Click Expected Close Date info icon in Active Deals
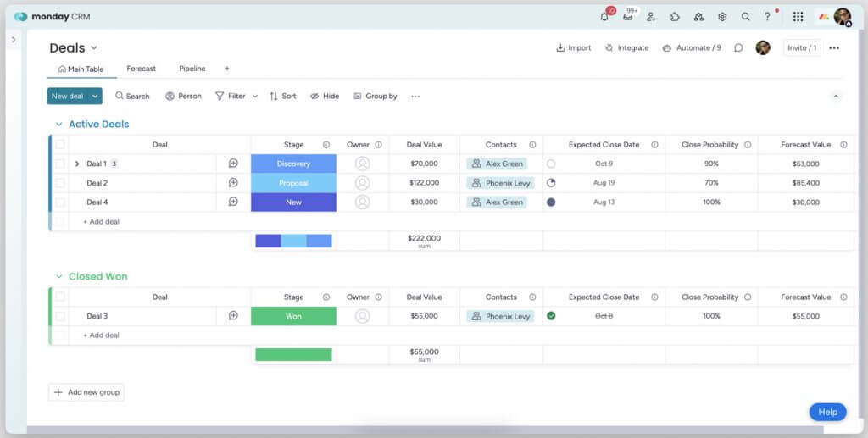 tap(655, 145)
